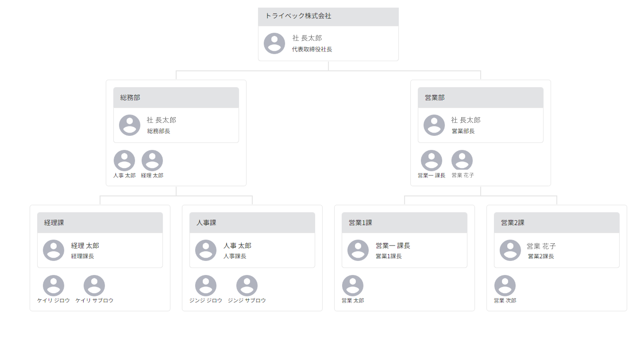Click 営業 太郎's avatar in 営業1課
Screen dimensions: 644x340
tap(352, 286)
